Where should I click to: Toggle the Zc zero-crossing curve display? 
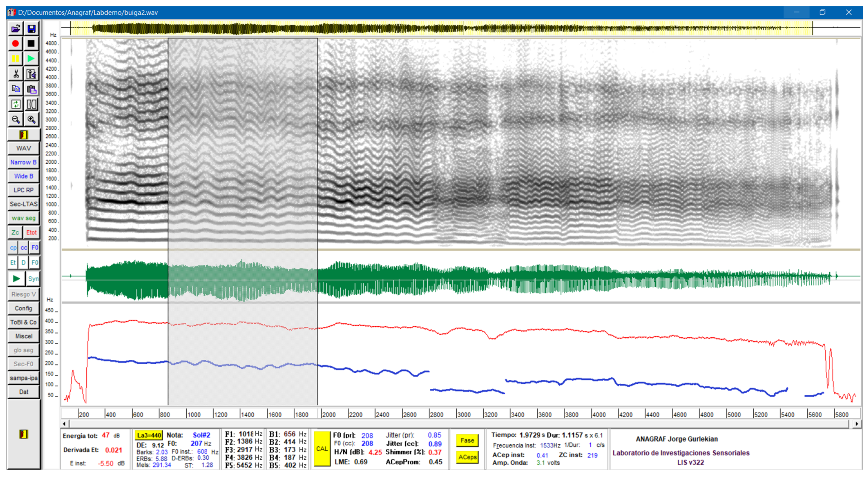point(15,233)
